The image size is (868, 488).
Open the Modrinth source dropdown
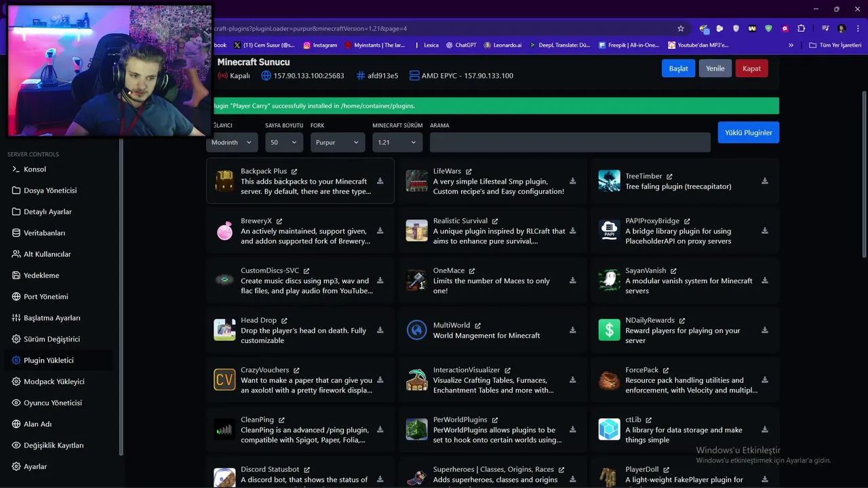coord(231,142)
